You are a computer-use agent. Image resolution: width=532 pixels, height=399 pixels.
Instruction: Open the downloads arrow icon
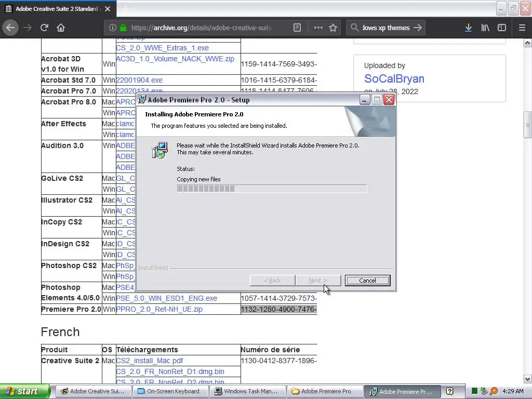(468, 28)
